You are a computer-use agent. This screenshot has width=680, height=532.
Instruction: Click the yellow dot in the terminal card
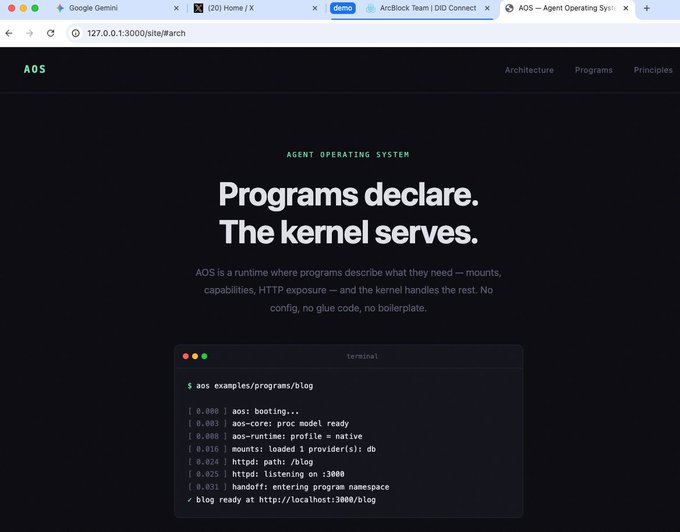195,356
